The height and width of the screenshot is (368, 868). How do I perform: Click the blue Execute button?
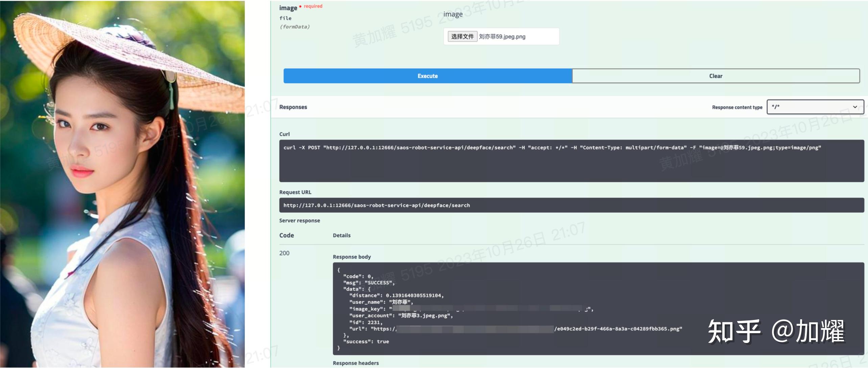coord(428,76)
